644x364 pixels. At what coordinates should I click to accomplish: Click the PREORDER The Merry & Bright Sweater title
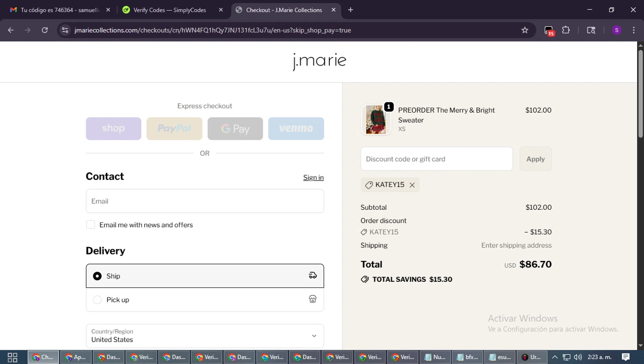[x=447, y=115]
